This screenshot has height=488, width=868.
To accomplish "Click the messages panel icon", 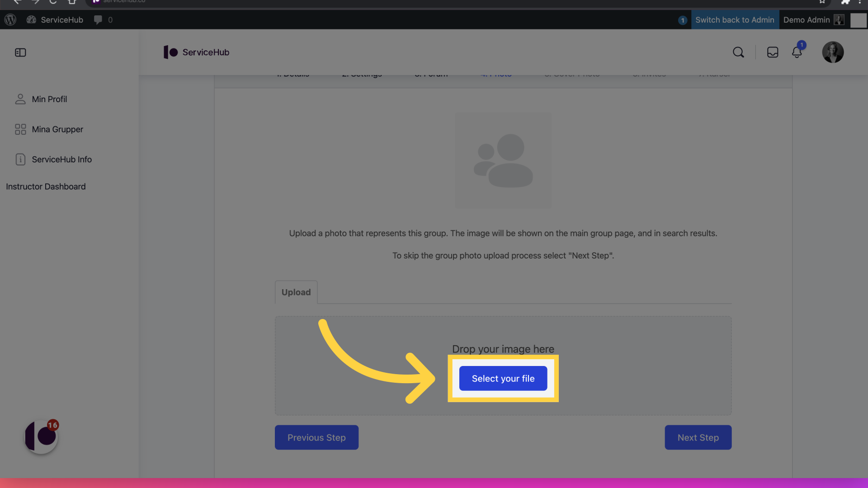I will [772, 52].
